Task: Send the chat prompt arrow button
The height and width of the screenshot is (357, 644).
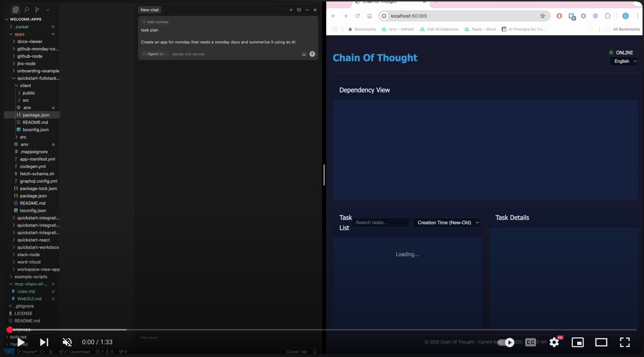Action: [x=312, y=54]
